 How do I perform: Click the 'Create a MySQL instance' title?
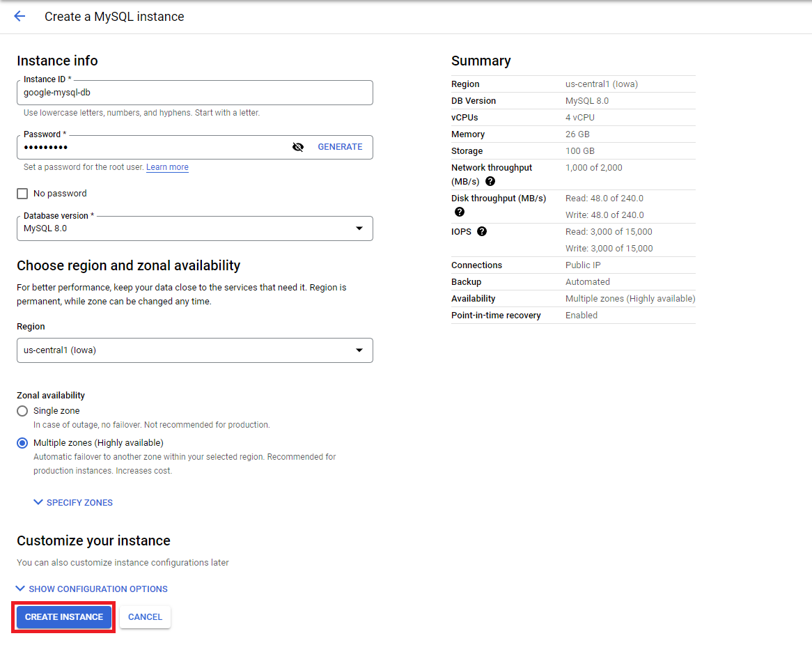[x=114, y=17]
